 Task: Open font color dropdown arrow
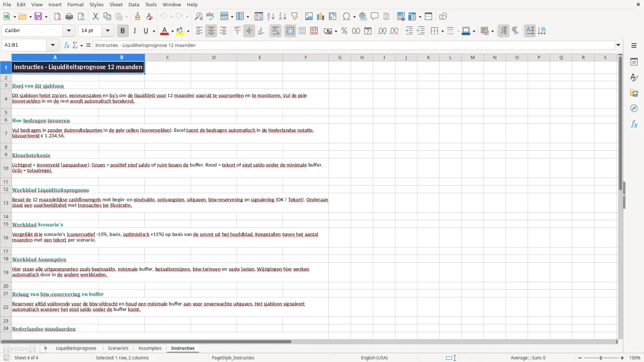pos(172,31)
